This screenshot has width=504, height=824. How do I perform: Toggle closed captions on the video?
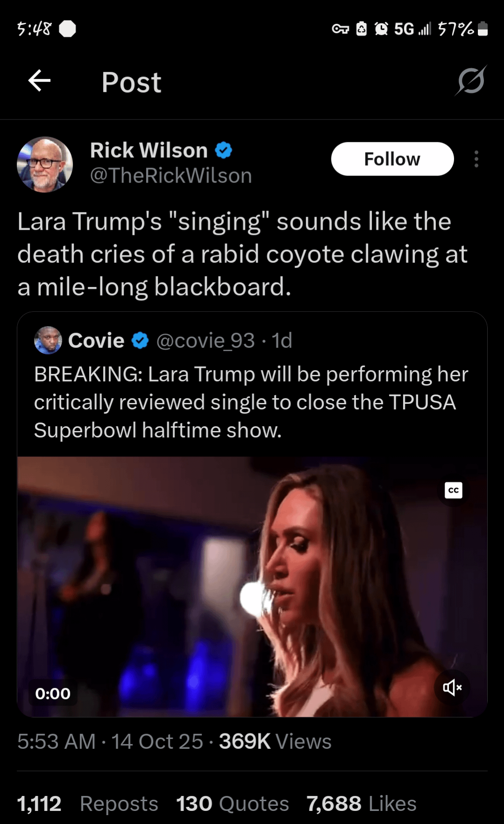click(x=453, y=490)
